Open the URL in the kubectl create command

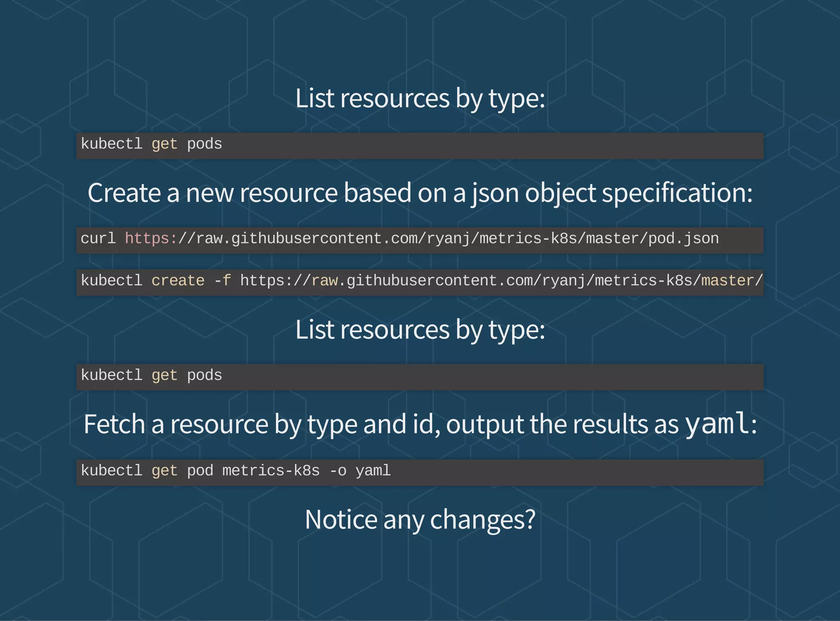click(500, 281)
